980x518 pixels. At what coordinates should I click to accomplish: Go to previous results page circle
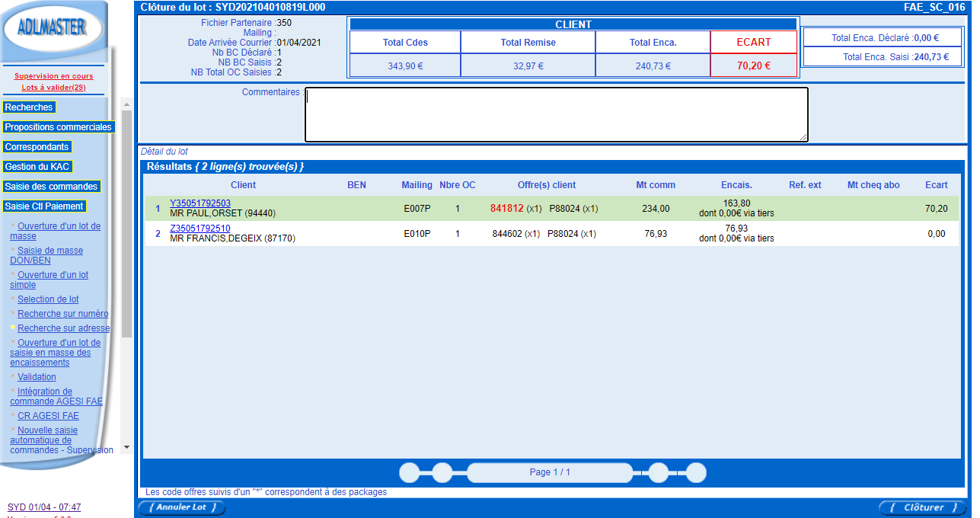[x=442, y=472]
